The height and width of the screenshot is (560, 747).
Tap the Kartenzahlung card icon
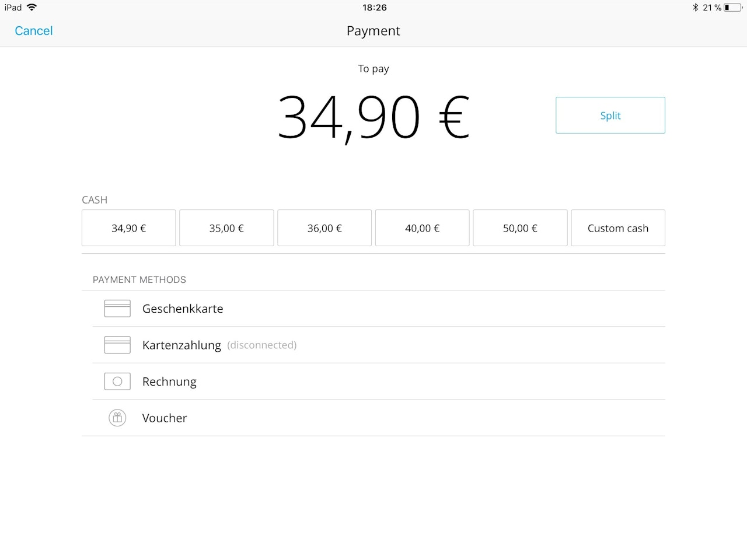pyautogui.click(x=117, y=345)
